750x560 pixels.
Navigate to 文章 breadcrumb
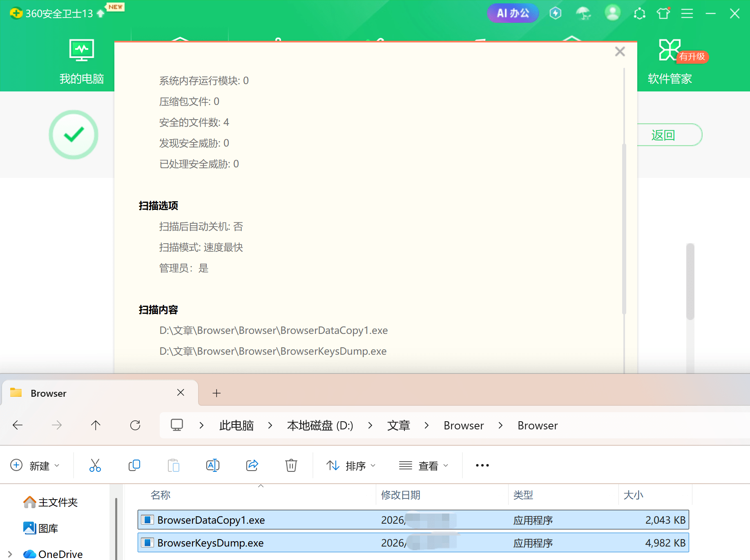pos(398,425)
